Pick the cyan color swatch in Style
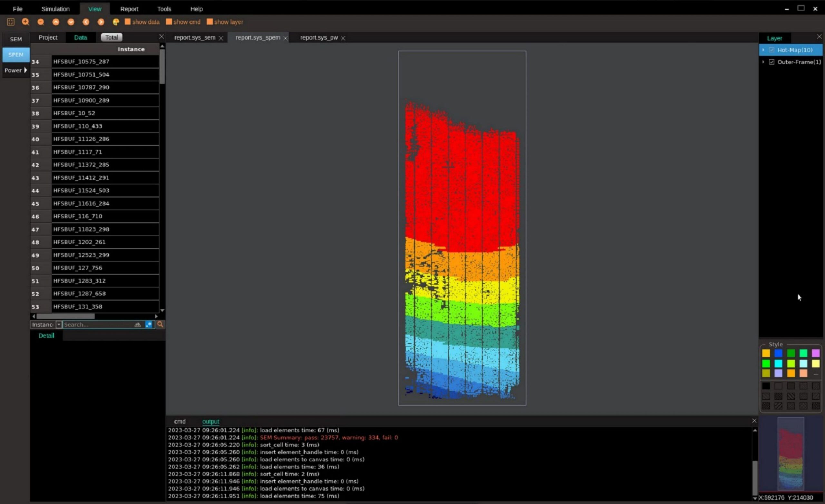The width and height of the screenshot is (825, 504). point(779,364)
